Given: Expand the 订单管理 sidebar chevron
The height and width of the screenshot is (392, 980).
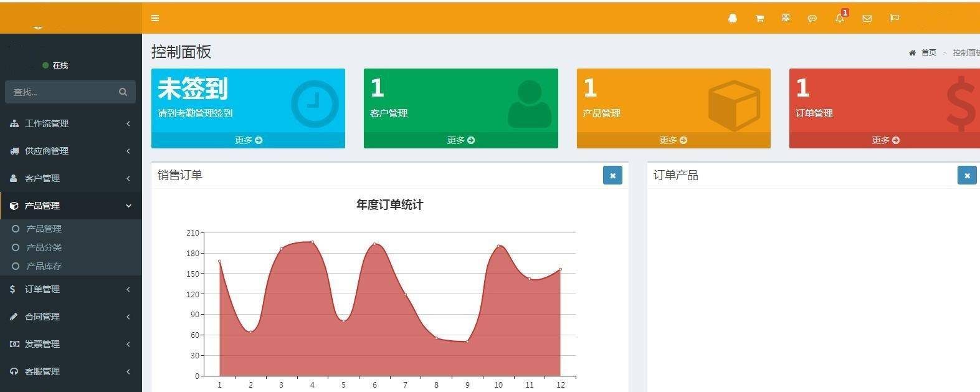Looking at the screenshot, I should click(x=128, y=289).
